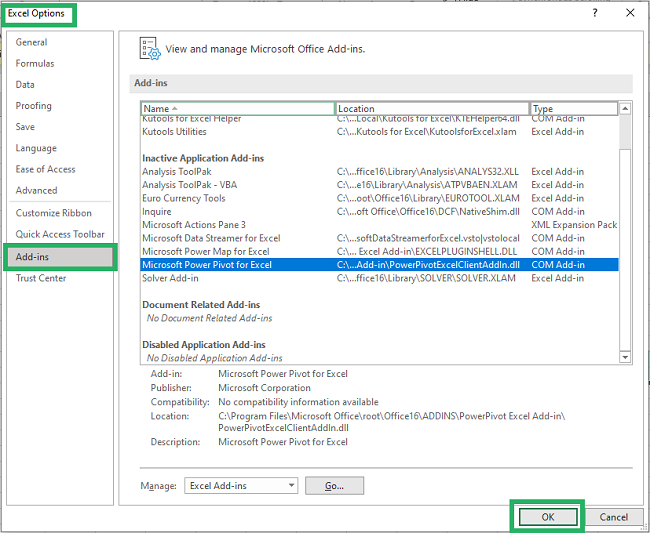Sort list by Name column header
The width and height of the screenshot is (650, 533).
(237, 108)
